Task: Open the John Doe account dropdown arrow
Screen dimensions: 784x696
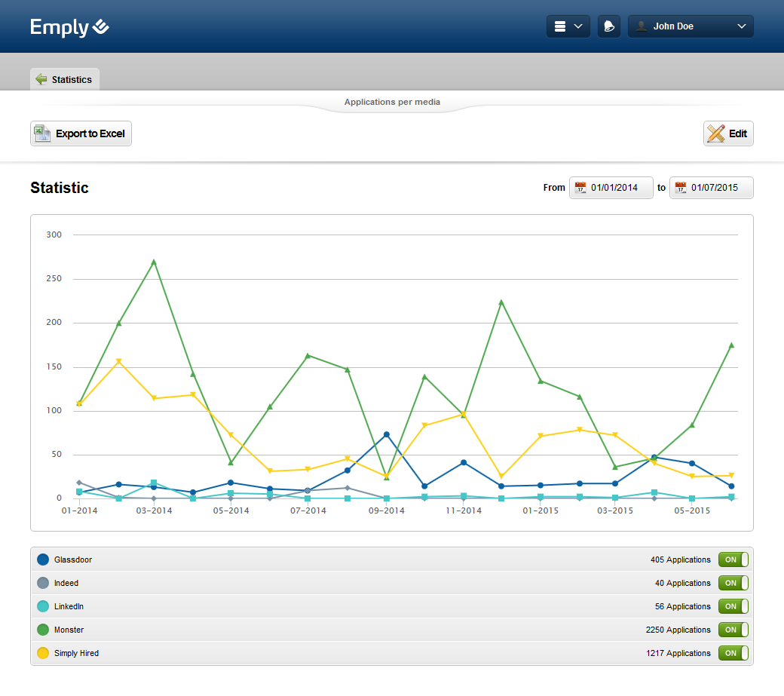Action: coord(741,26)
